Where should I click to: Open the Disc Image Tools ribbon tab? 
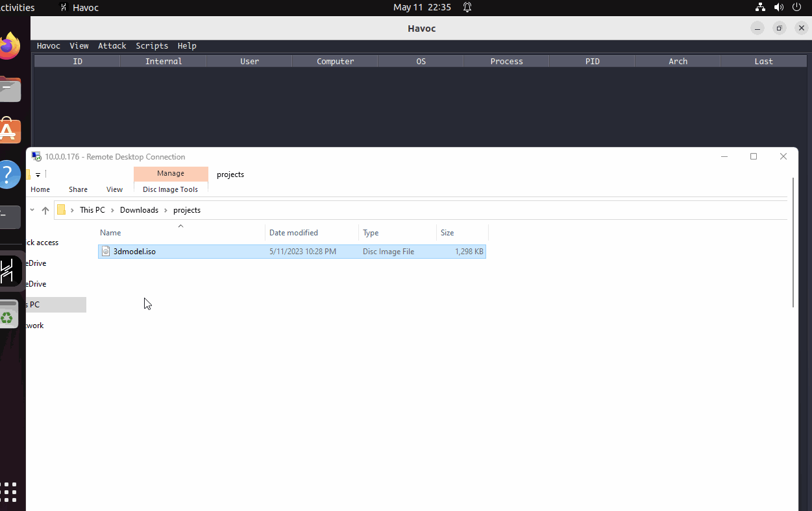pyautogui.click(x=171, y=189)
